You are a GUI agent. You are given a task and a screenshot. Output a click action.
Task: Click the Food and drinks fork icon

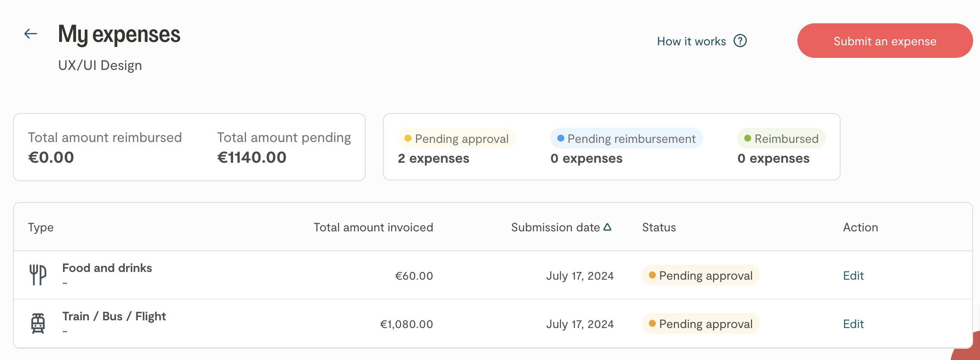(x=38, y=275)
